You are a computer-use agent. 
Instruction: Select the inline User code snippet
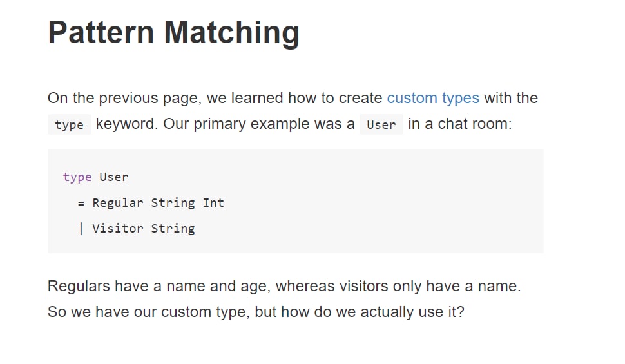(381, 125)
